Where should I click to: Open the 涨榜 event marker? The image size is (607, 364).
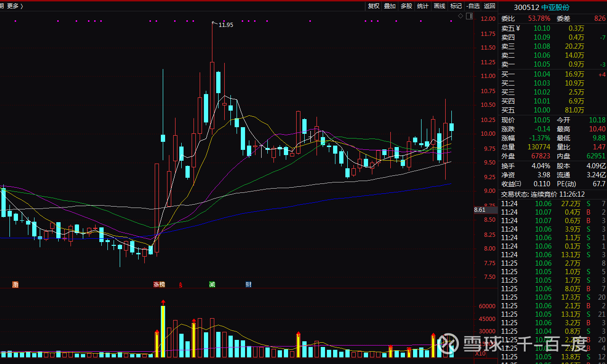click(x=159, y=284)
